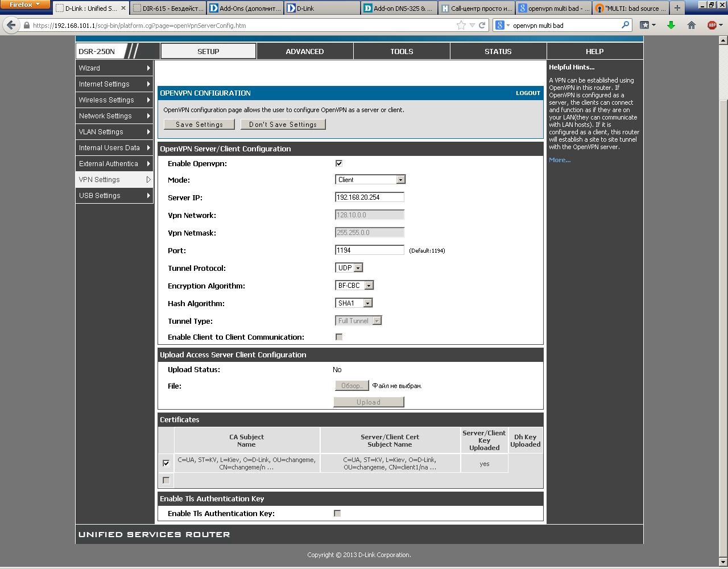Expand Internet Settings sidebar menu
Screen dimensions: 728x569
(114, 84)
